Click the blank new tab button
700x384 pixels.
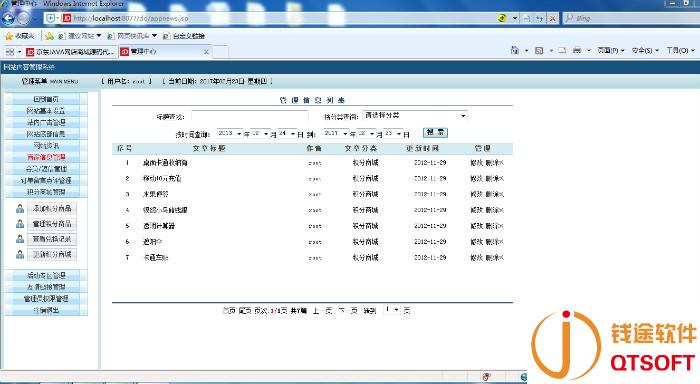tap(221, 52)
